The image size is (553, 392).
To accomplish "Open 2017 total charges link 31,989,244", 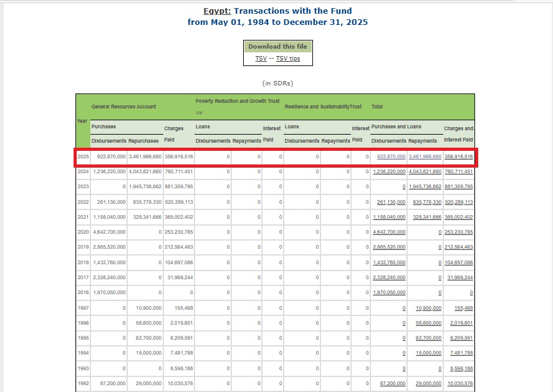I will [x=461, y=278].
